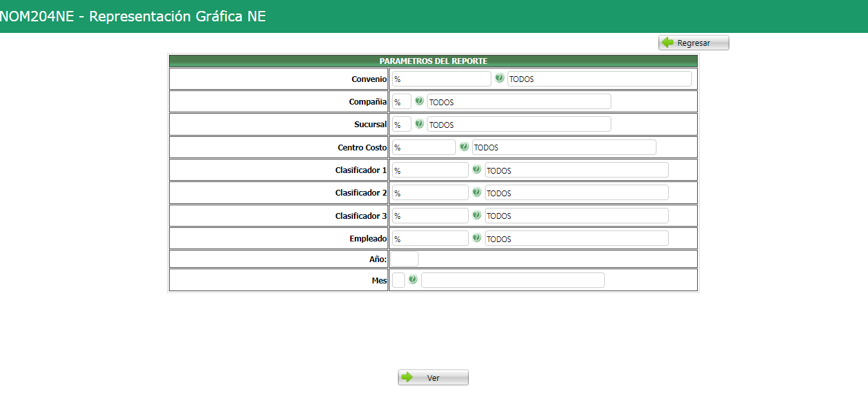The width and height of the screenshot is (868, 408).
Task: Open the Compañia lookup help icon
Action: (419, 101)
